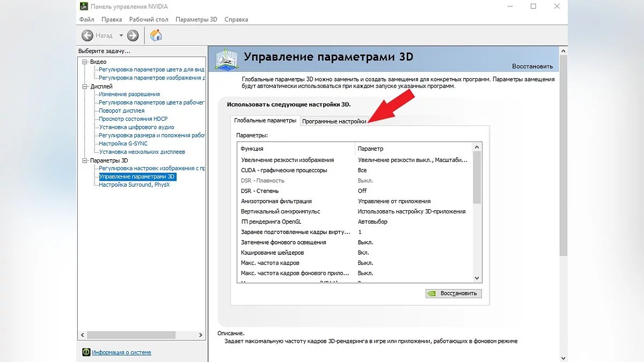Viewport: 644px width, 362px height.
Task: Select the DSR - Степень row
Action: point(355,191)
